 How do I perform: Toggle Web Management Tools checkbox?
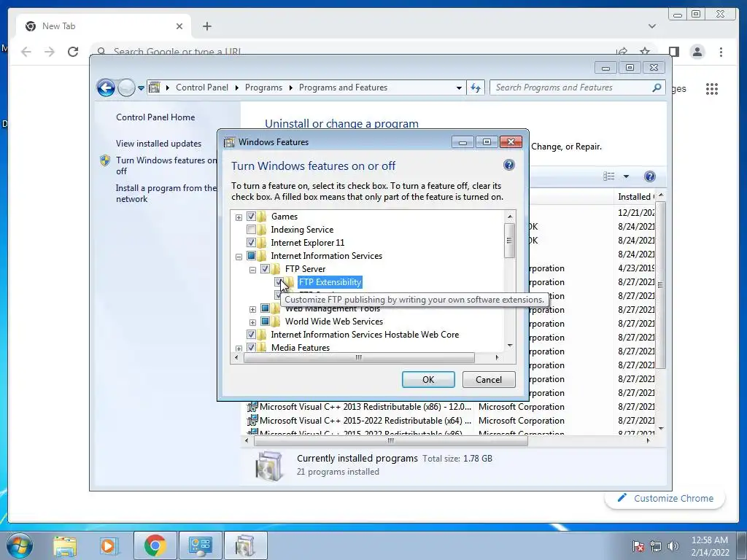coord(265,308)
